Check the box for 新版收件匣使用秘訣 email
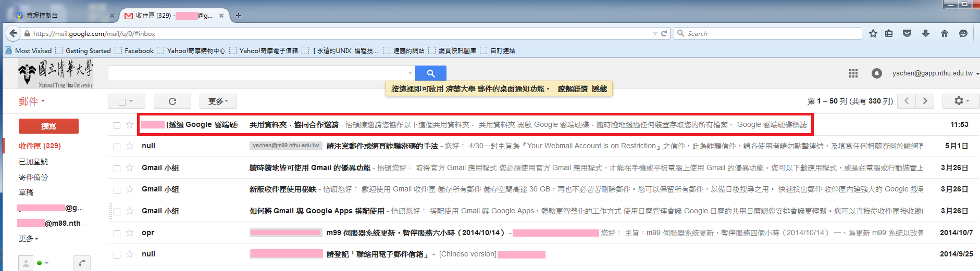980x271 pixels. (117, 190)
